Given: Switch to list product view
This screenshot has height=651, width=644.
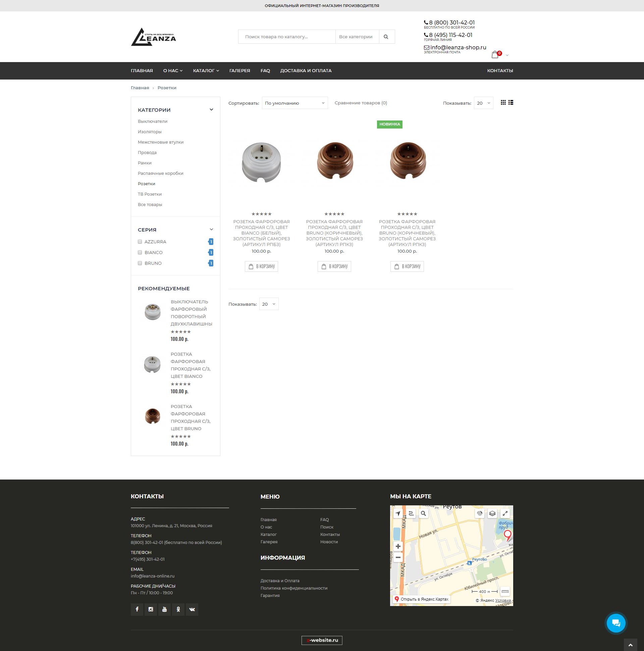Looking at the screenshot, I should coord(511,103).
